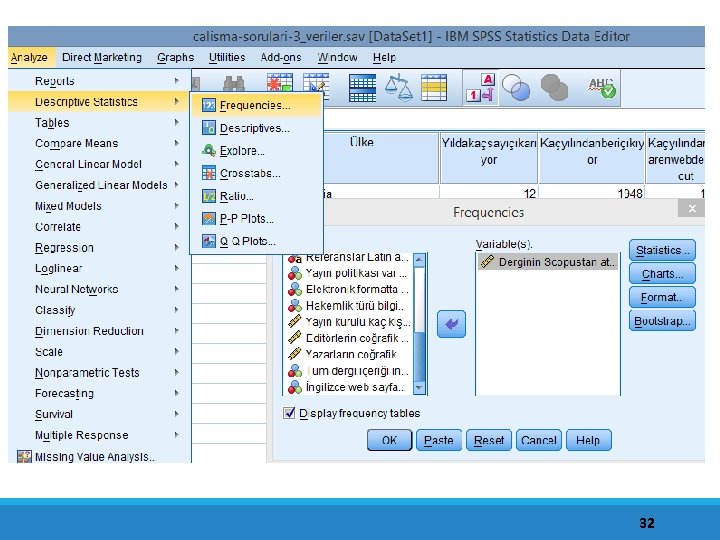Expand the Correlate submenu arrow
Image resolution: width=720 pixels, height=540 pixels.
click(177, 226)
